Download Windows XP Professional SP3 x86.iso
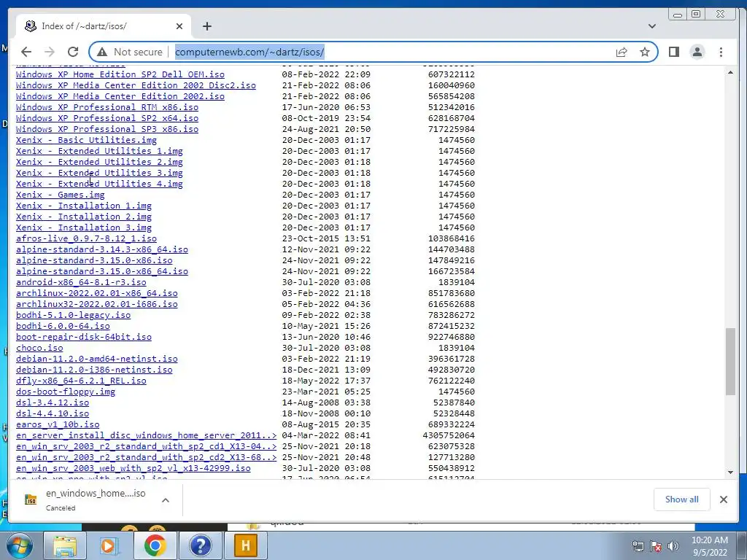The width and height of the screenshot is (747, 560). (x=107, y=129)
